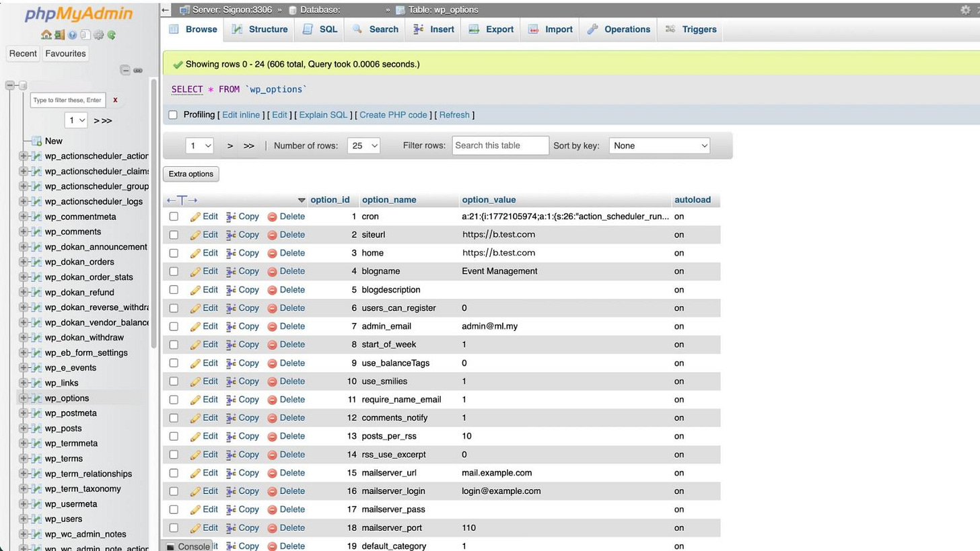Check the admin_email row checkbox
Screen dimensions: 980x551
pos(174,326)
